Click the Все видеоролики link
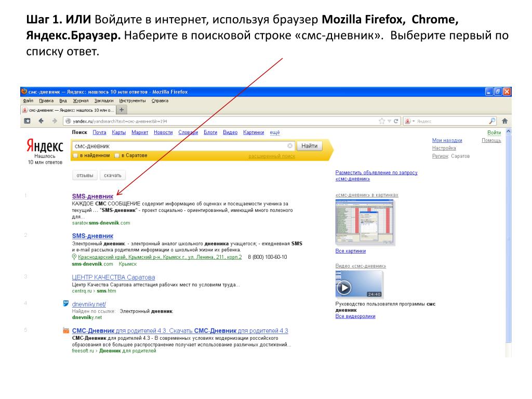The height and width of the screenshot is (399, 532). (x=355, y=316)
